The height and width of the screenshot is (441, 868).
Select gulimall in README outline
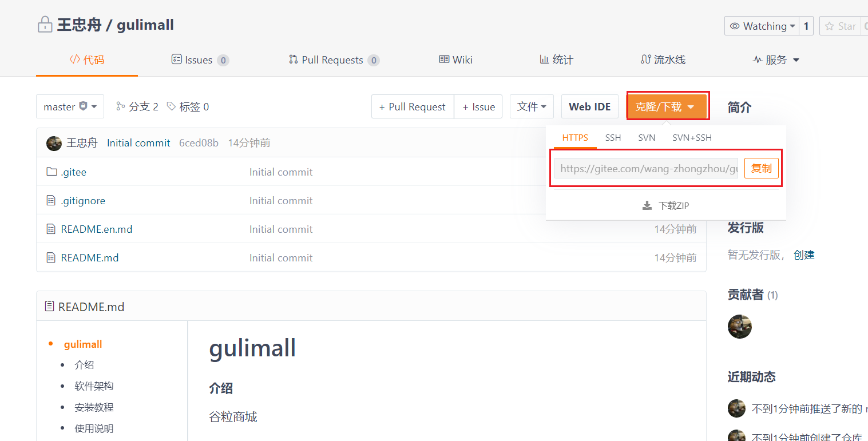pyautogui.click(x=83, y=344)
